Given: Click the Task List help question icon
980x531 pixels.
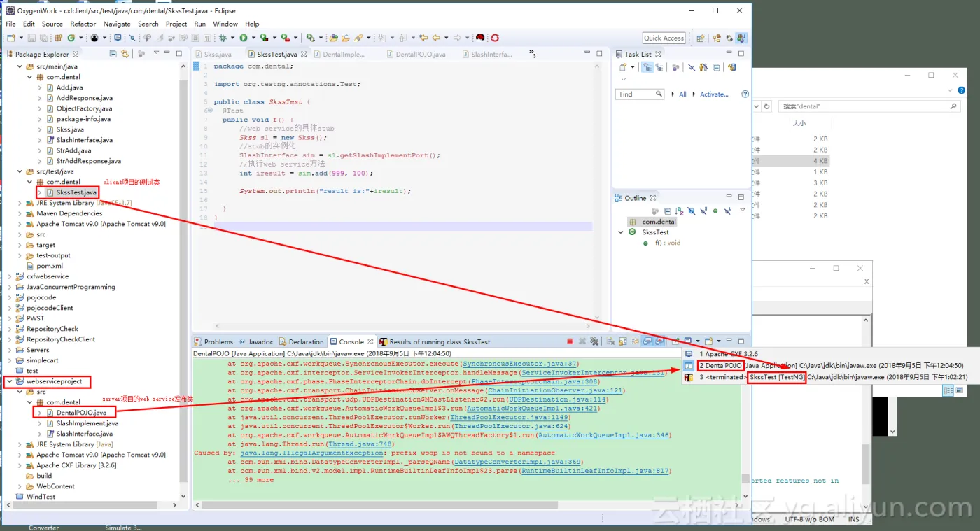Looking at the screenshot, I should (745, 94).
